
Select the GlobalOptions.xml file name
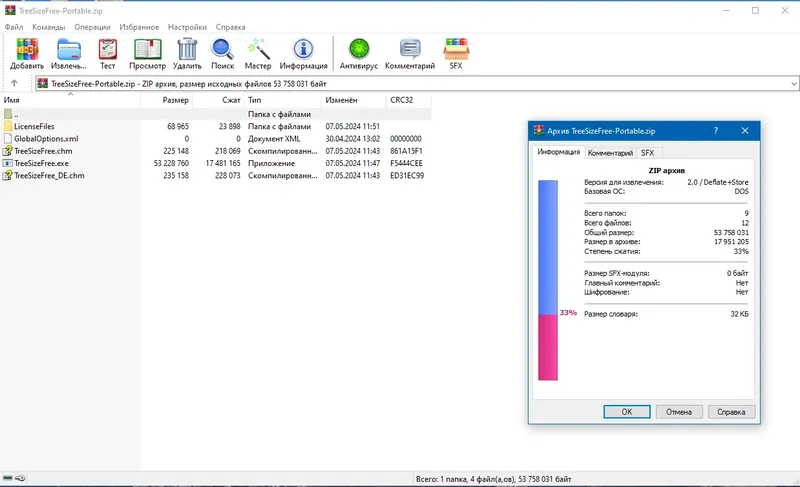tap(46, 138)
